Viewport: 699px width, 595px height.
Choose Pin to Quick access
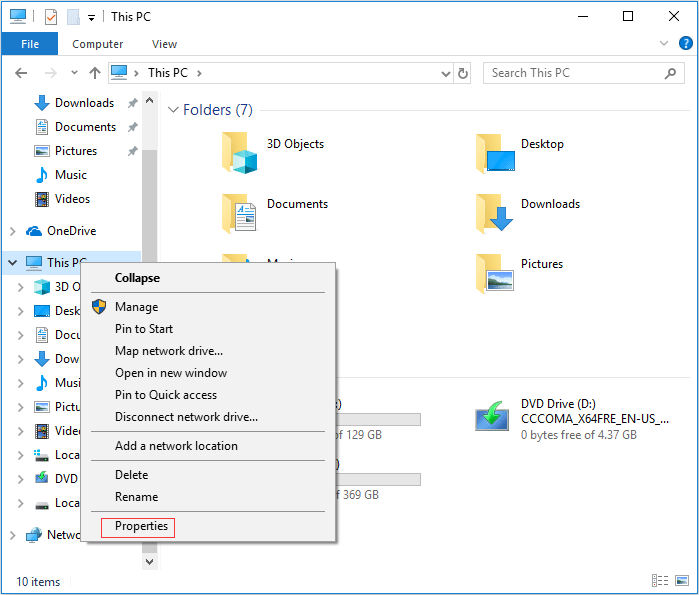[208, 395]
